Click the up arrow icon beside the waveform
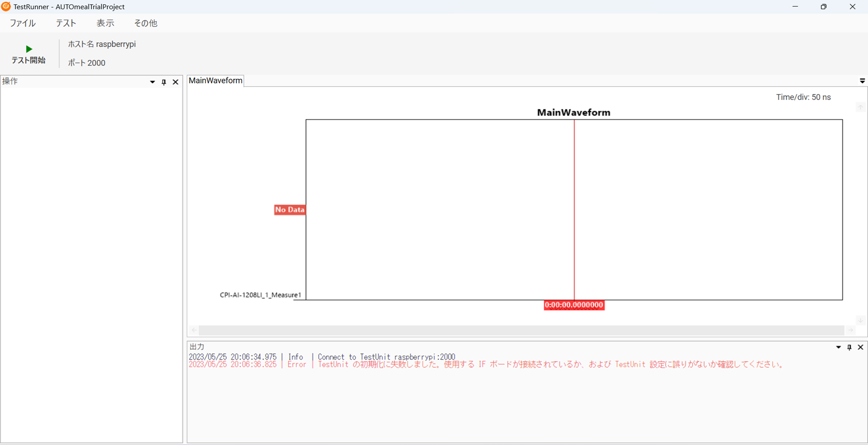 click(861, 107)
